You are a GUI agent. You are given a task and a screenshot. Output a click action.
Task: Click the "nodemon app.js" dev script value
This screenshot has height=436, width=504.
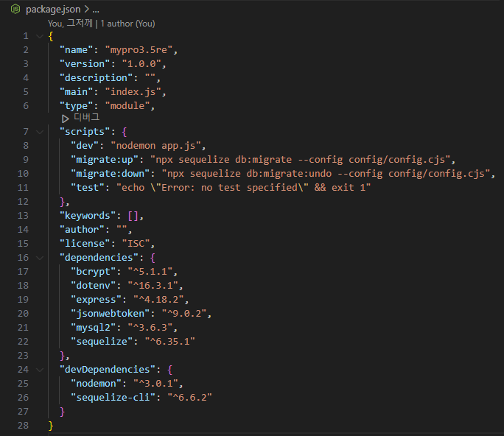click(155, 146)
